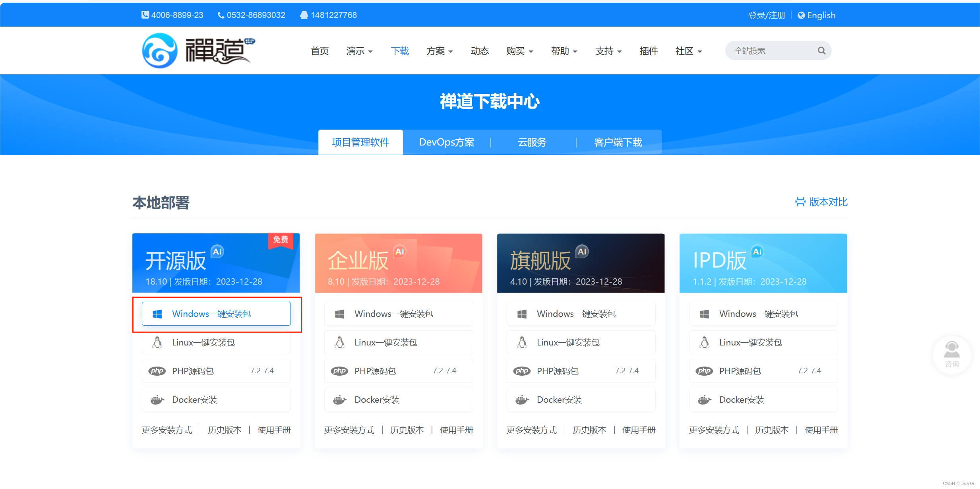Click the Linux penguin icon in the IPD版 card
Image resolution: width=980 pixels, height=489 pixels.
(x=705, y=342)
